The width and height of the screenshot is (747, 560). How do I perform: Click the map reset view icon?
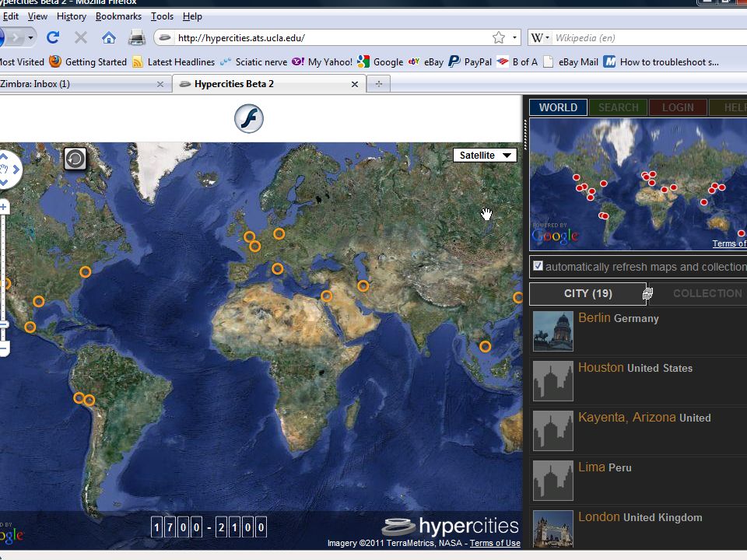75,159
